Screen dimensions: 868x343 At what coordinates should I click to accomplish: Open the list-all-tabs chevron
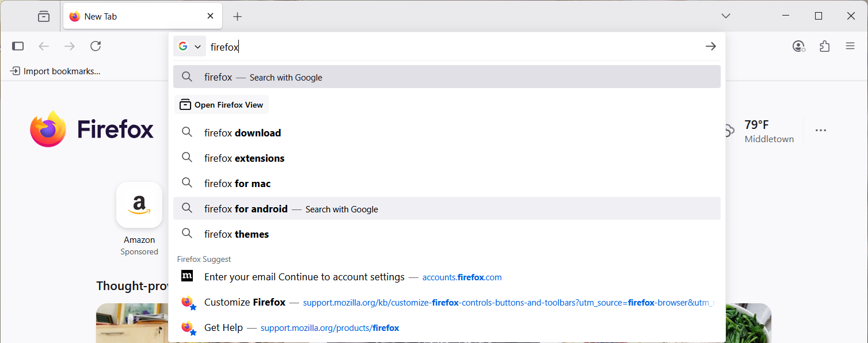pyautogui.click(x=725, y=16)
